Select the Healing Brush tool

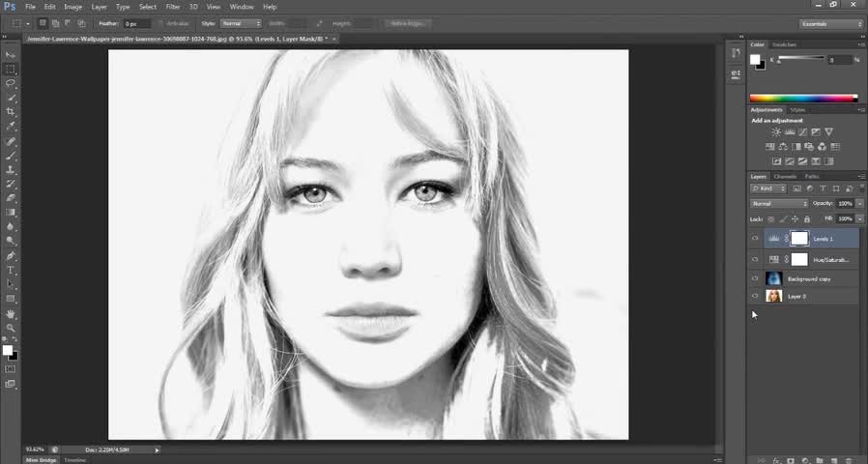pyautogui.click(x=11, y=142)
